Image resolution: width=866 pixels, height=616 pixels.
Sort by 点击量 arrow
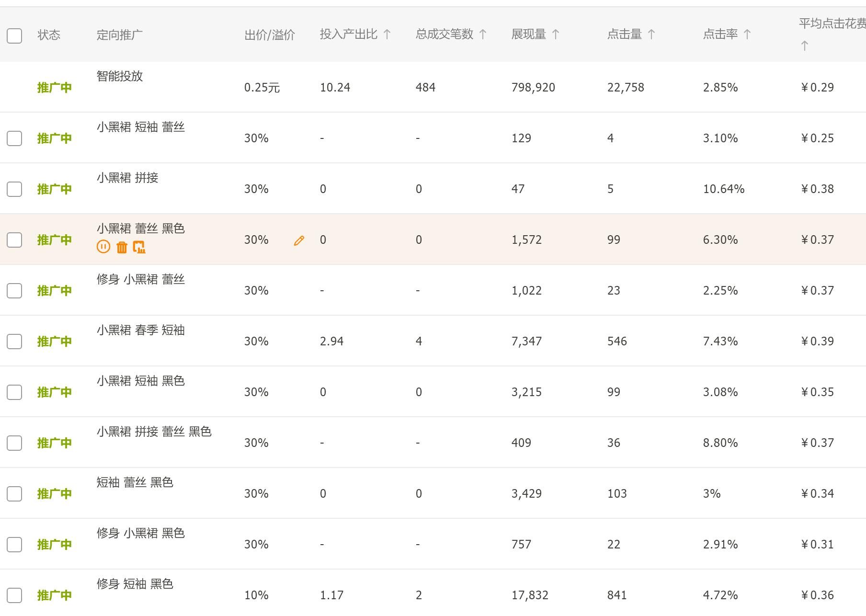651,34
